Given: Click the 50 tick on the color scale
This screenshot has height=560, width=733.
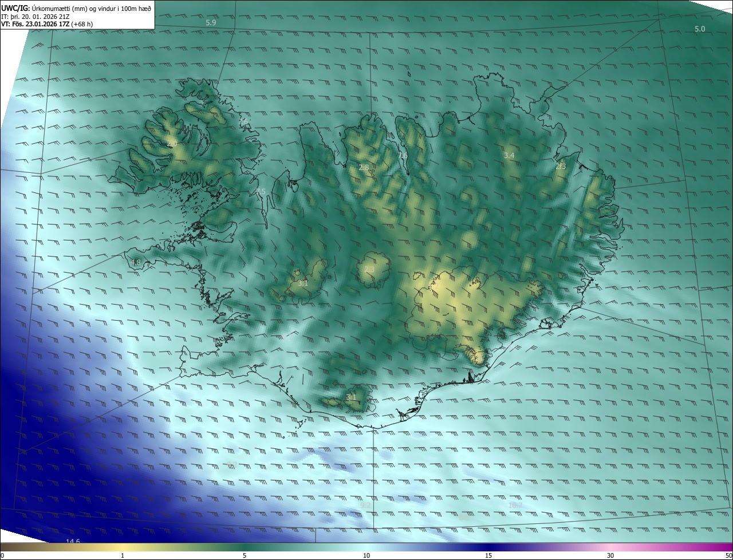Looking at the screenshot, I should pyautogui.click(x=728, y=556).
